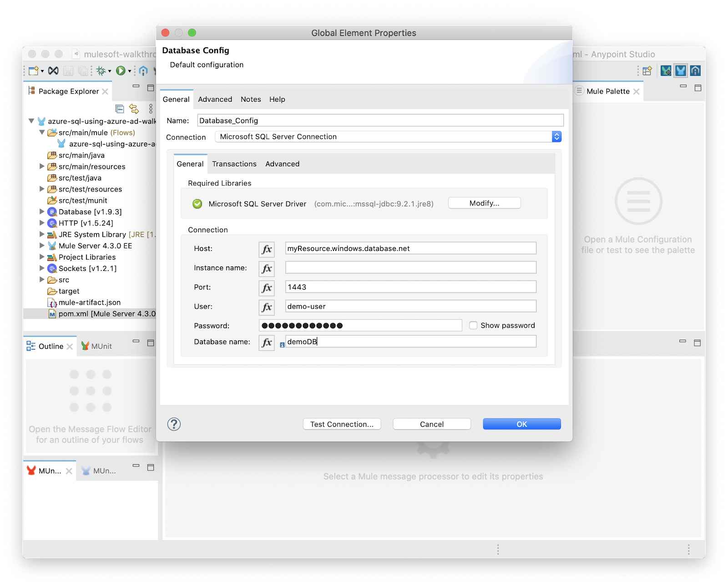The height and width of the screenshot is (586, 728).
Task: Click the fx expression button beside Host
Action: pos(267,249)
